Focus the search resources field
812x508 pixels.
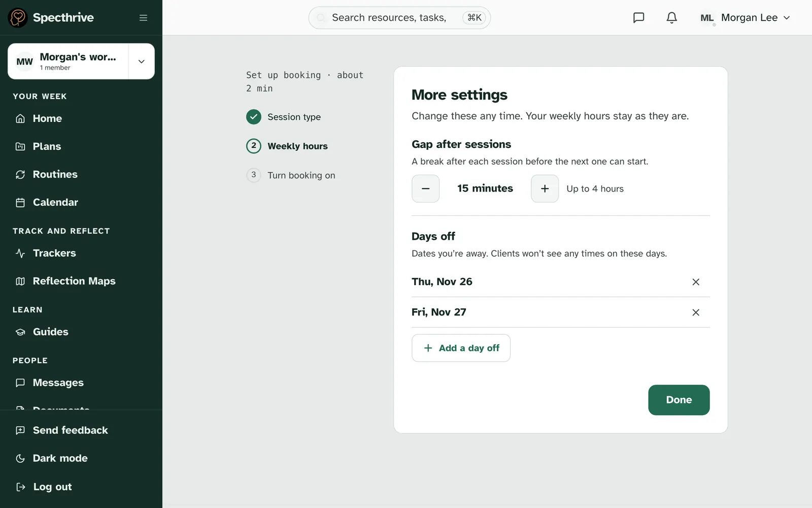coord(399,18)
